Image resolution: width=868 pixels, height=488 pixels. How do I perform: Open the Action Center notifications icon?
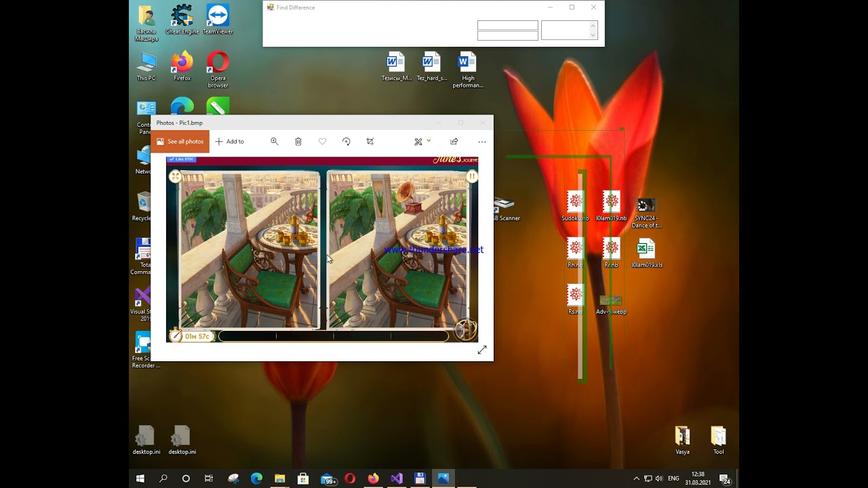pos(724,479)
